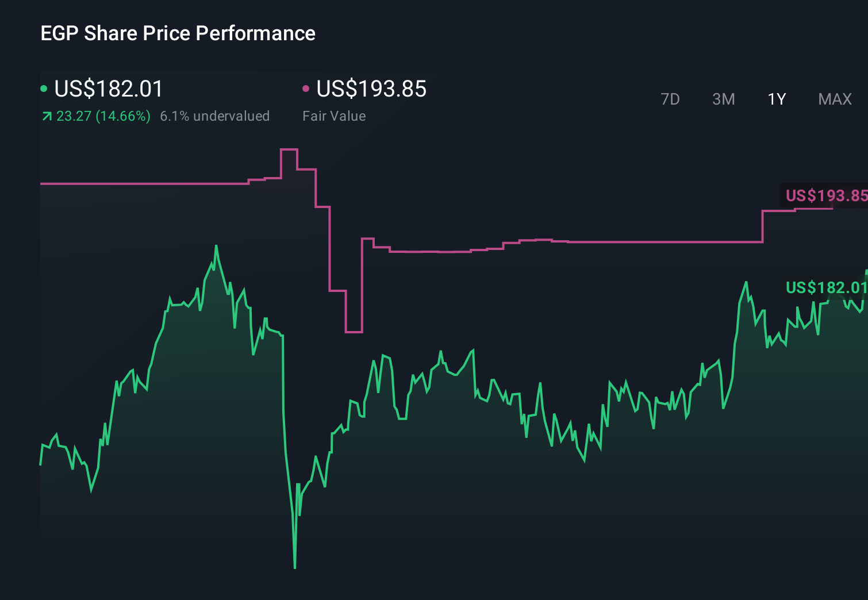Click the highest peak of the green line

pyautogui.click(x=216, y=246)
